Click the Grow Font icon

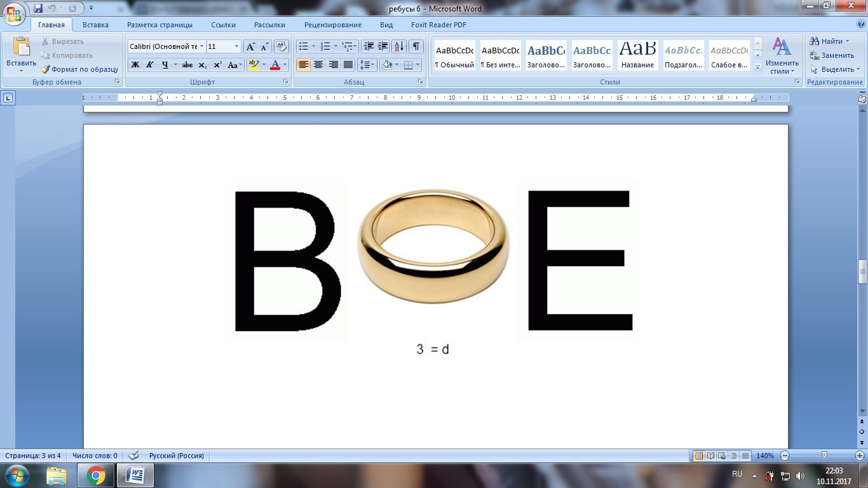point(250,46)
